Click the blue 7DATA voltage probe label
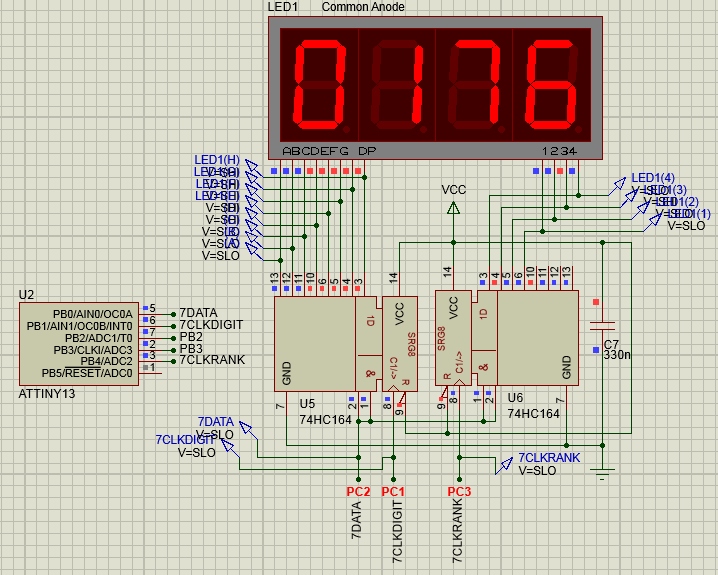 [x=215, y=422]
